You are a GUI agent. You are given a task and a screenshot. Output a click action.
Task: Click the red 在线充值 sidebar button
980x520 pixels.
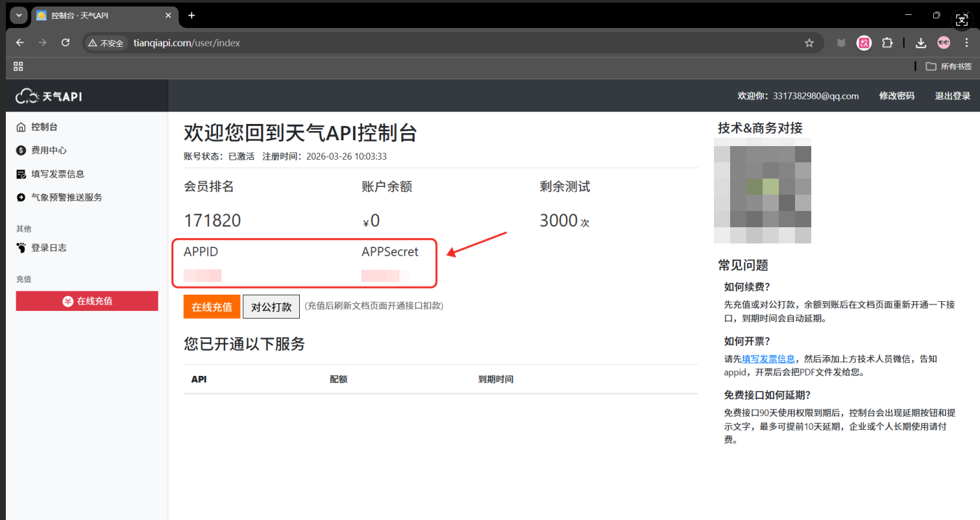(x=87, y=301)
